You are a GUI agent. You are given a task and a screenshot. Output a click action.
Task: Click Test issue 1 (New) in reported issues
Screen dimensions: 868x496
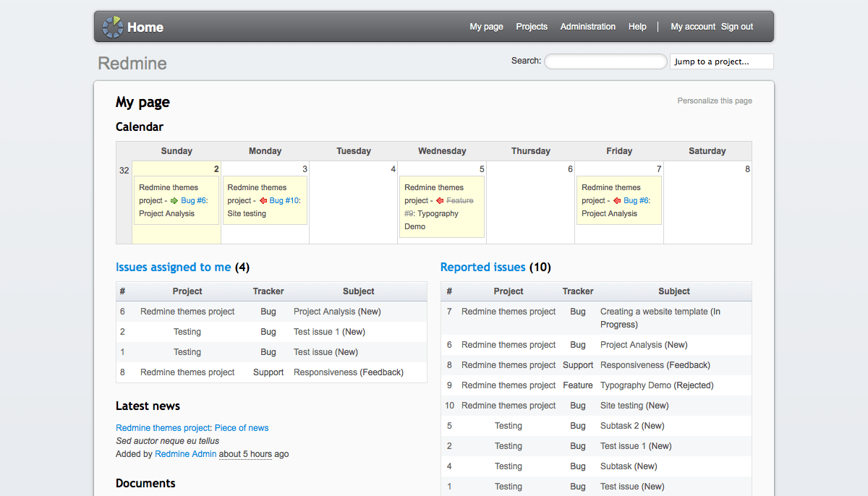point(636,446)
